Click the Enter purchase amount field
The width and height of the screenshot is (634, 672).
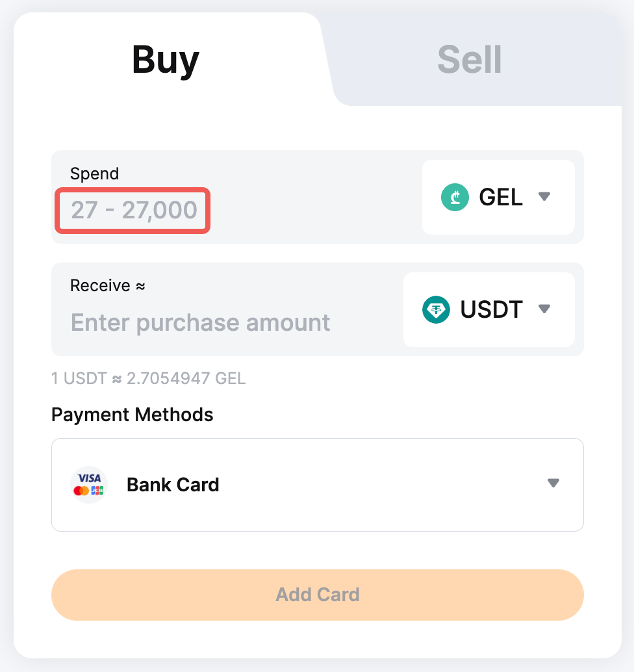coord(201,322)
